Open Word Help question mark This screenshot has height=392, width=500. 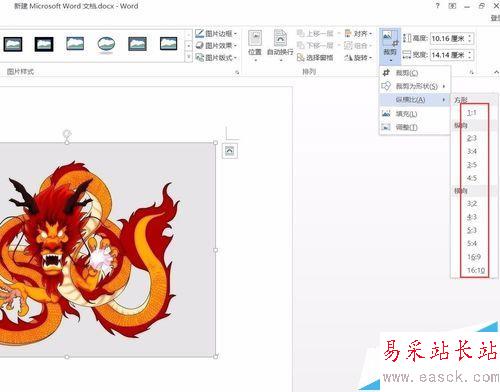pyautogui.click(x=437, y=6)
